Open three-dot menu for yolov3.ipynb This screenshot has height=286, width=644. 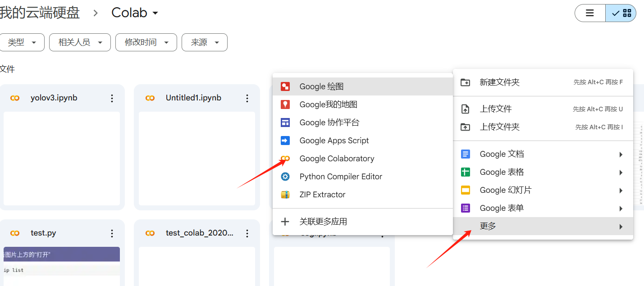112,98
